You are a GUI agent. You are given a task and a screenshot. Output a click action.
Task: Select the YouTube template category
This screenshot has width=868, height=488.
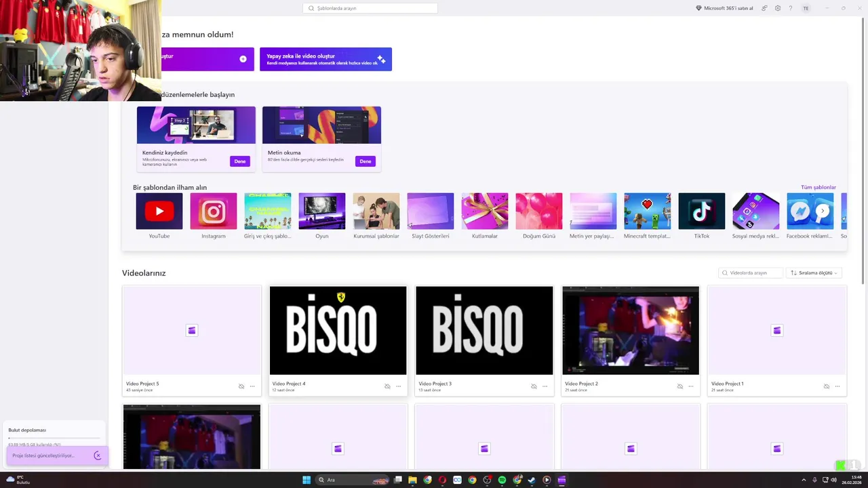click(x=159, y=216)
